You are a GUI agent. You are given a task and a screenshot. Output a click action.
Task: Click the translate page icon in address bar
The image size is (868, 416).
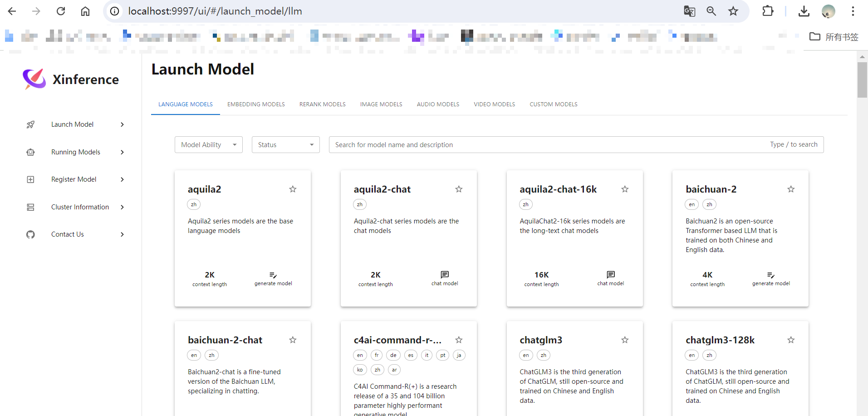(690, 11)
